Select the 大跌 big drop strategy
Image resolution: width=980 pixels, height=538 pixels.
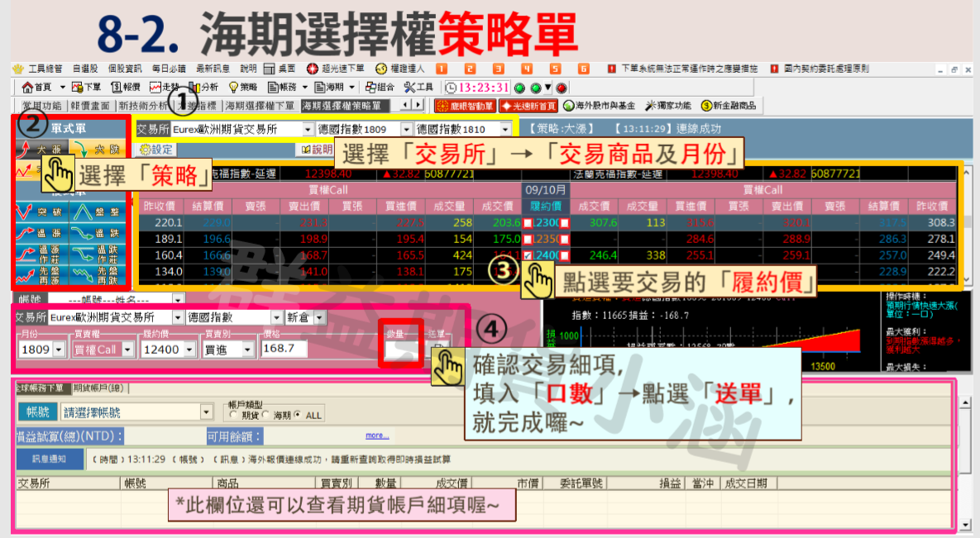pos(97,150)
